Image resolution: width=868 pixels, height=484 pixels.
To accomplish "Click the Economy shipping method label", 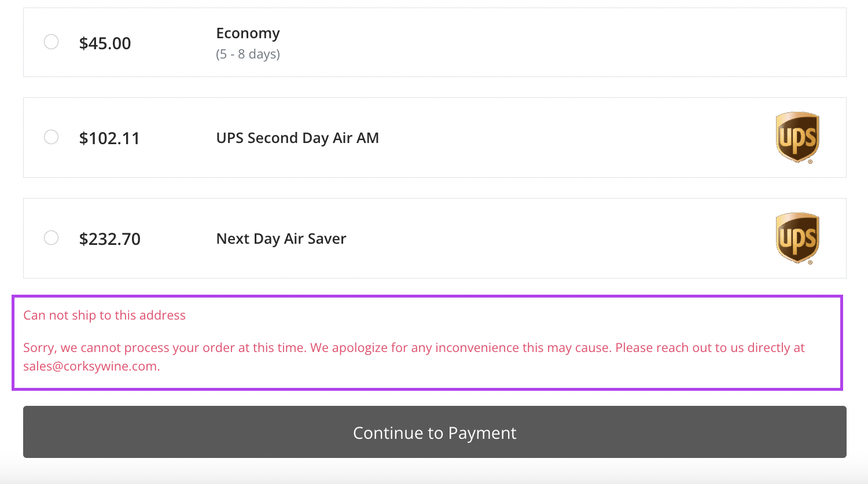I will click(248, 34).
